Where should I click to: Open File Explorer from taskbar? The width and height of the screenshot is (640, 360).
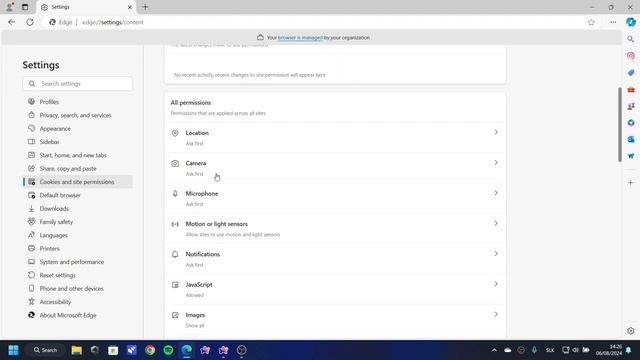76,350
